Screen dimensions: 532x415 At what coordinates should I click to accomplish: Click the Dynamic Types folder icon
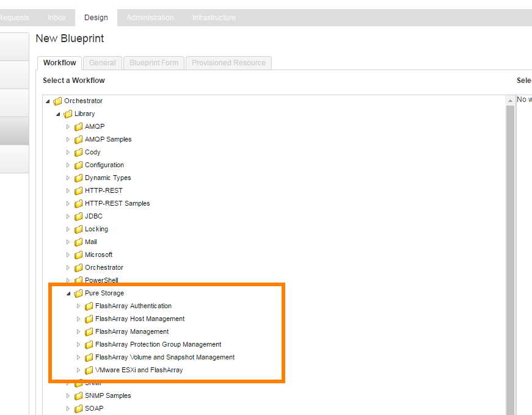78,178
